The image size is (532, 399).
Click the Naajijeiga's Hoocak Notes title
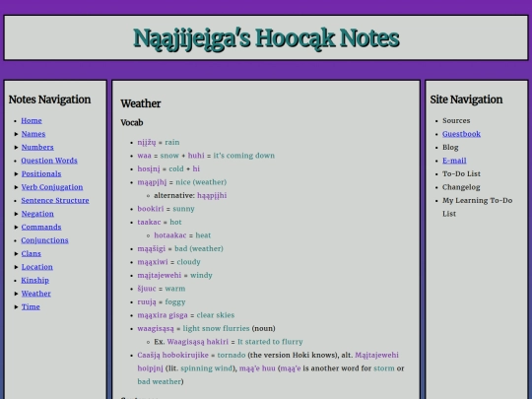pos(266,38)
